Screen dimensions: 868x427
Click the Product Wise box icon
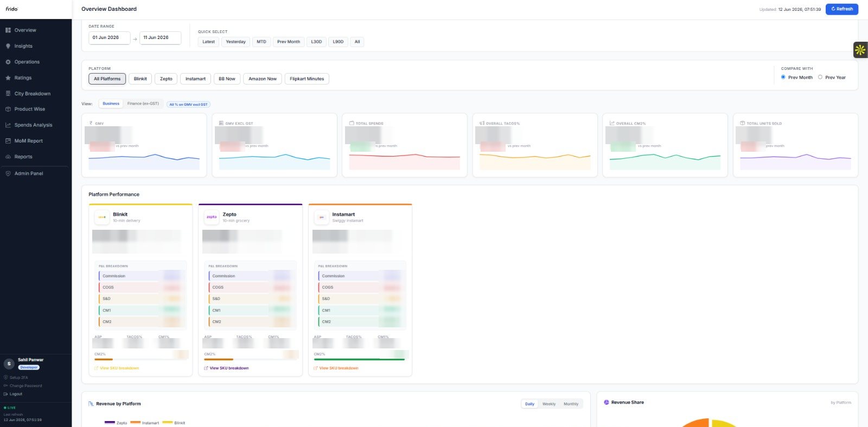[8, 109]
